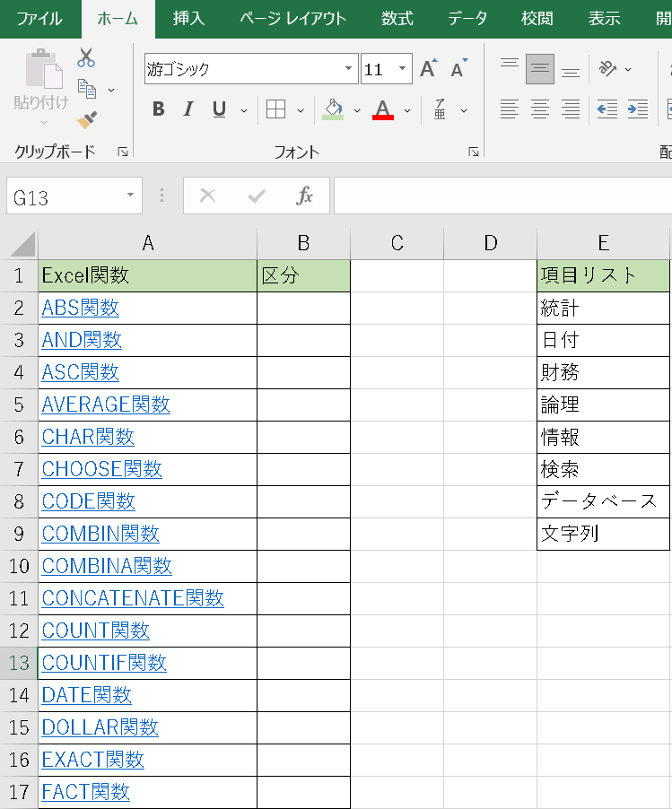The height and width of the screenshot is (809, 672).
Task: Click the decrease indent icon
Action: point(607,109)
